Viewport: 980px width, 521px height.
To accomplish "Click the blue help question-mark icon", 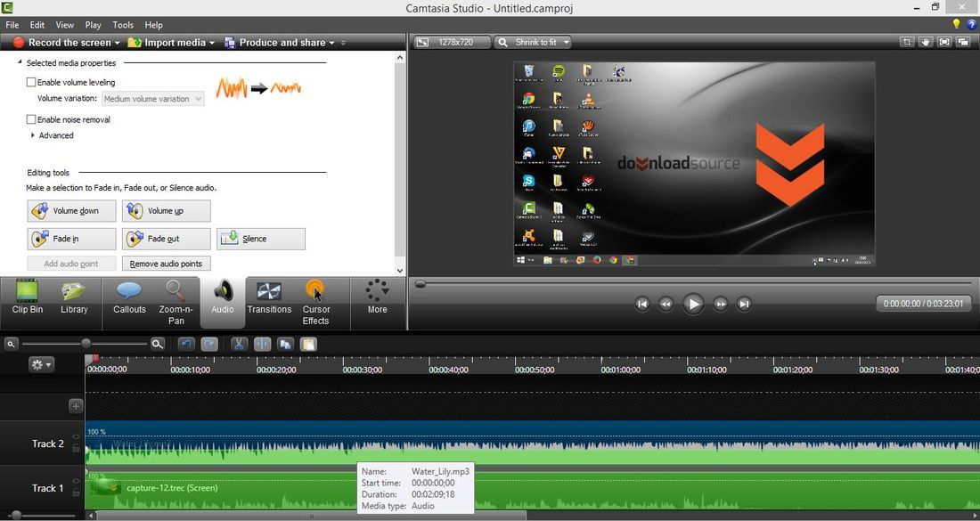I will tap(971, 24).
